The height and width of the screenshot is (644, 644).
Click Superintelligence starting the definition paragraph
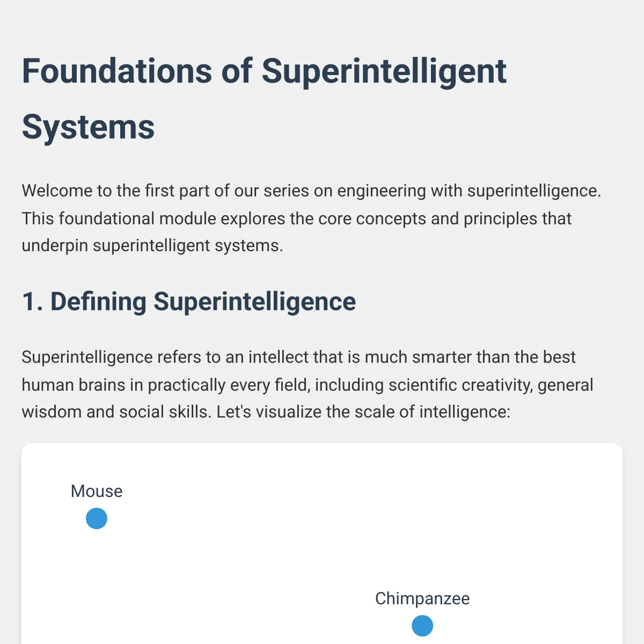[87, 357]
